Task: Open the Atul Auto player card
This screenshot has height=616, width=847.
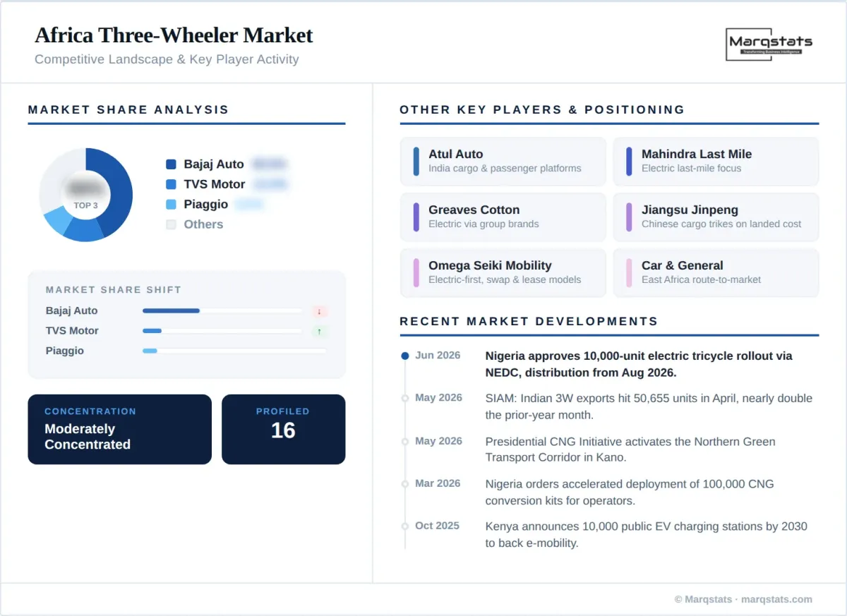Action: point(503,162)
